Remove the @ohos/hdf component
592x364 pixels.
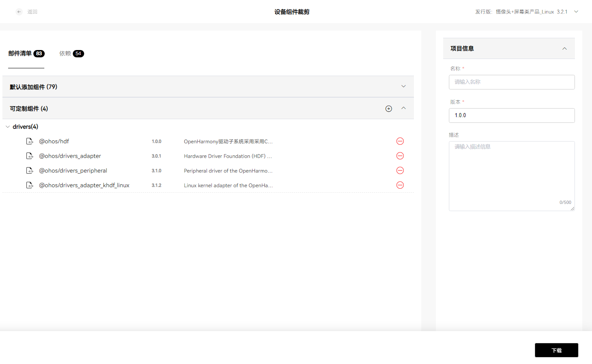pos(400,141)
